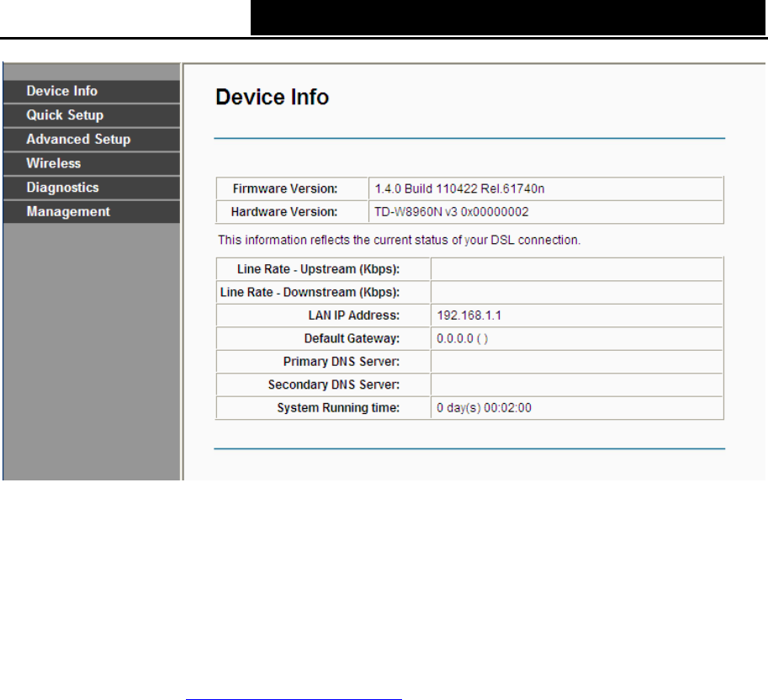768x700 pixels.
Task: Open Advanced Setup in the sidebar
Action: click(x=92, y=139)
